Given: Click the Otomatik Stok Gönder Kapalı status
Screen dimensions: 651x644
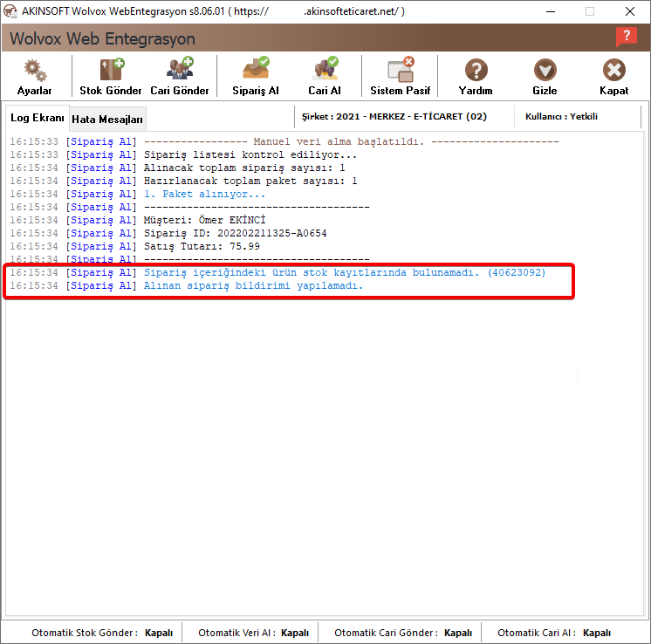Looking at the screenshot, I should pyautogui.click(x=102, y=633).
